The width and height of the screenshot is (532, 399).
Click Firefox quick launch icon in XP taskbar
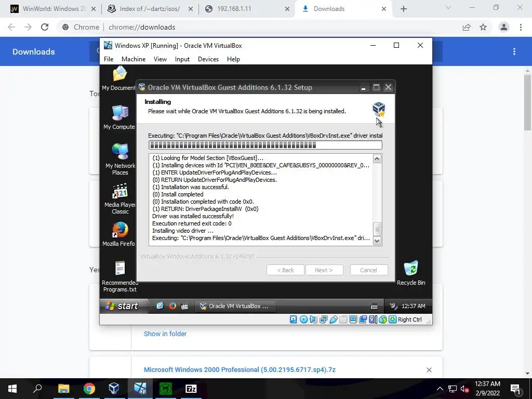tap(172, 306)
